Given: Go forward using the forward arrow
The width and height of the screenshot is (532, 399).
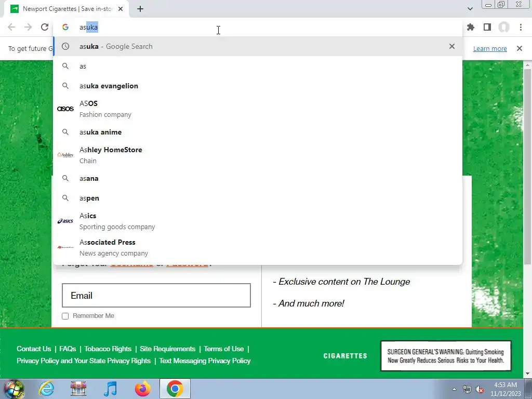Looking at the screenshot, I should (x=28, y=27).
